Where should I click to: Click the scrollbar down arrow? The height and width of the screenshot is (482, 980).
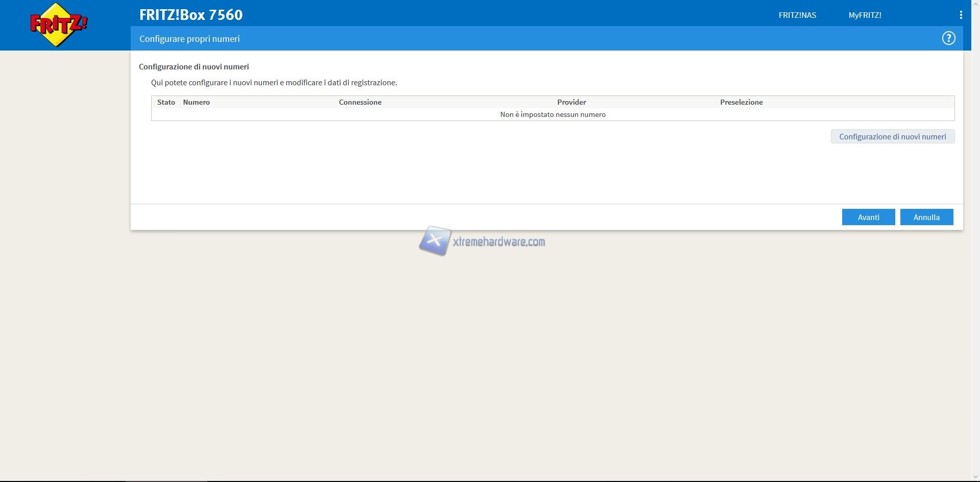pyautogui.click(x=975, y=477)
